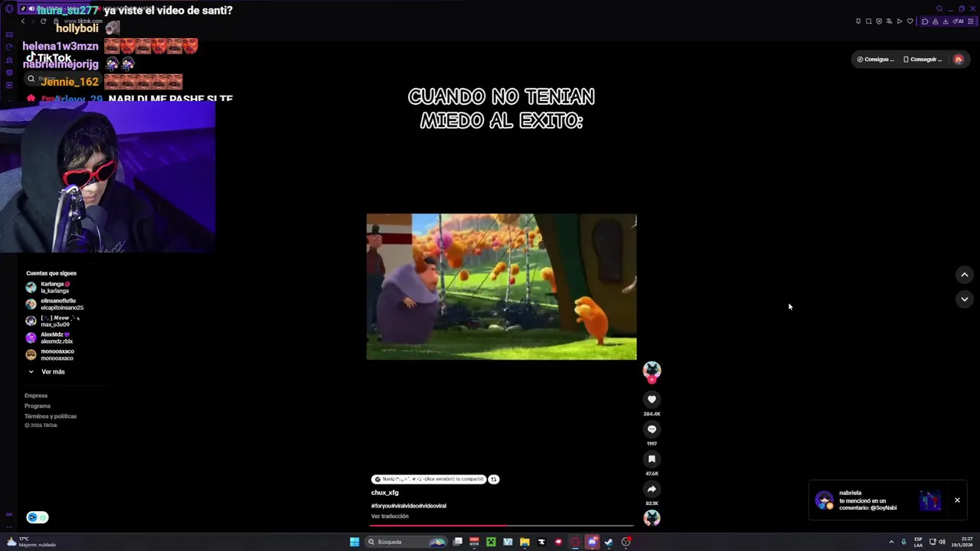Open the clock showing 21:27
Image resolution: width=980 pixels, height=551 pixels.
(x=962, y=542)
